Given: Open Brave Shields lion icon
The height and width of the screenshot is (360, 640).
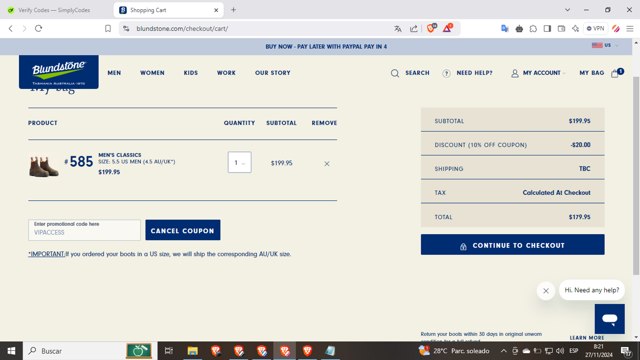Looking at the screenshot, I should point(431,28).
